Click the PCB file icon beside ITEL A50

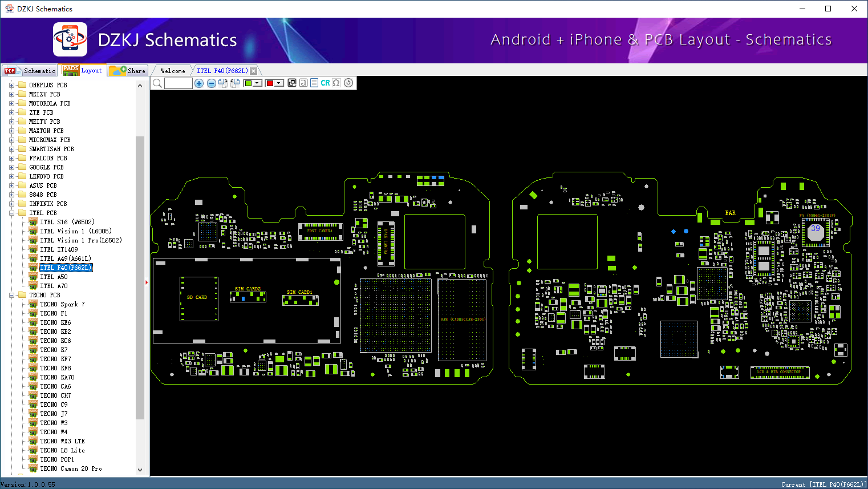pos(33,277)
